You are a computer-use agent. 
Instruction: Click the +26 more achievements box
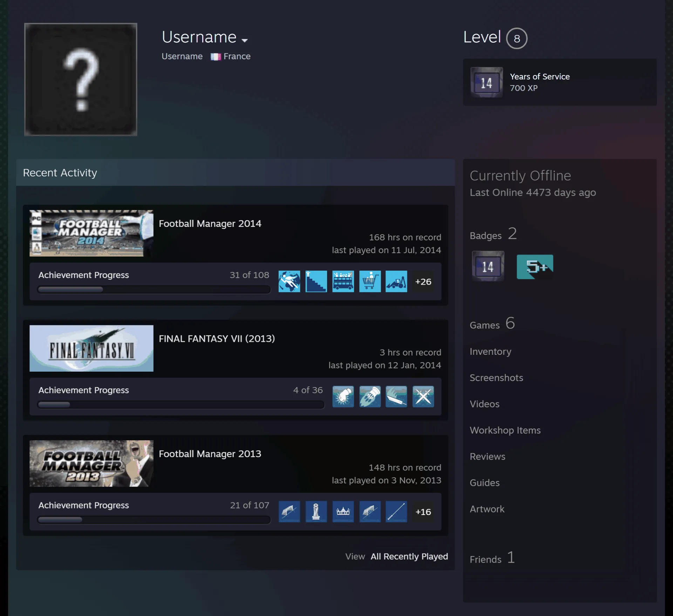point(423,281)
